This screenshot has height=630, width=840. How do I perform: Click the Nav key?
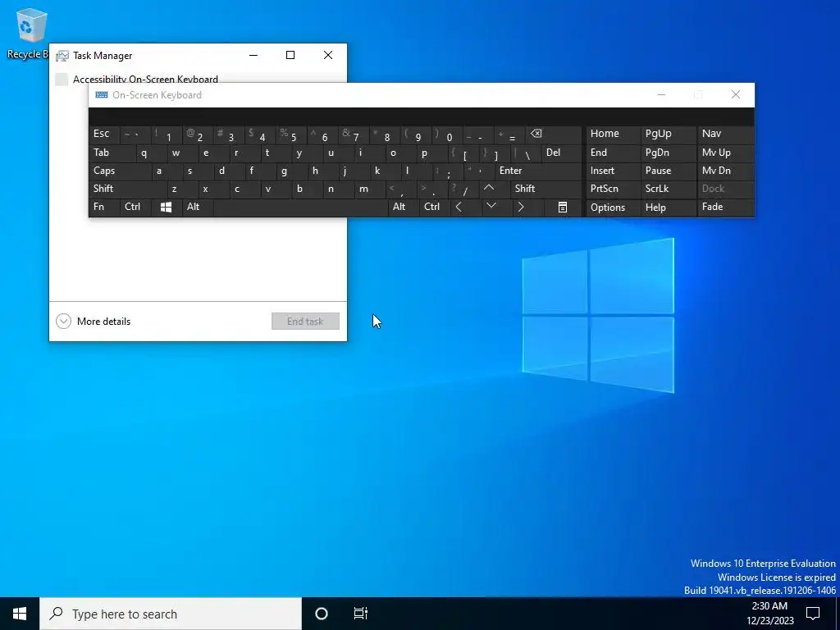coord(725,134)
